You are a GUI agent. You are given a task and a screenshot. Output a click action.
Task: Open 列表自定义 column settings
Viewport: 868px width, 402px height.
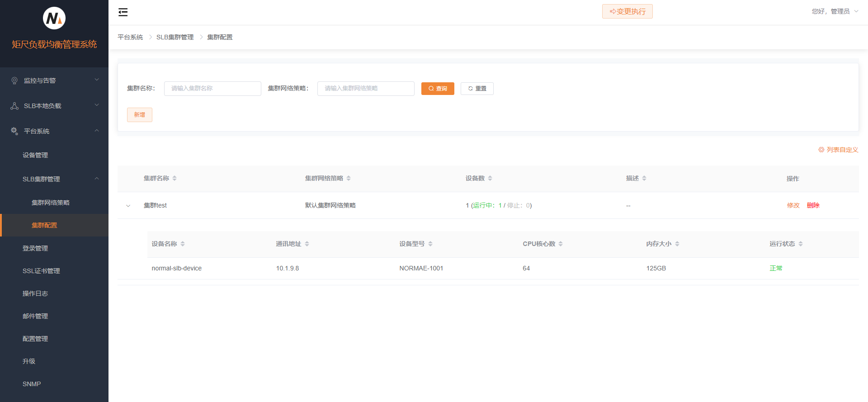(x=838, y=150)
